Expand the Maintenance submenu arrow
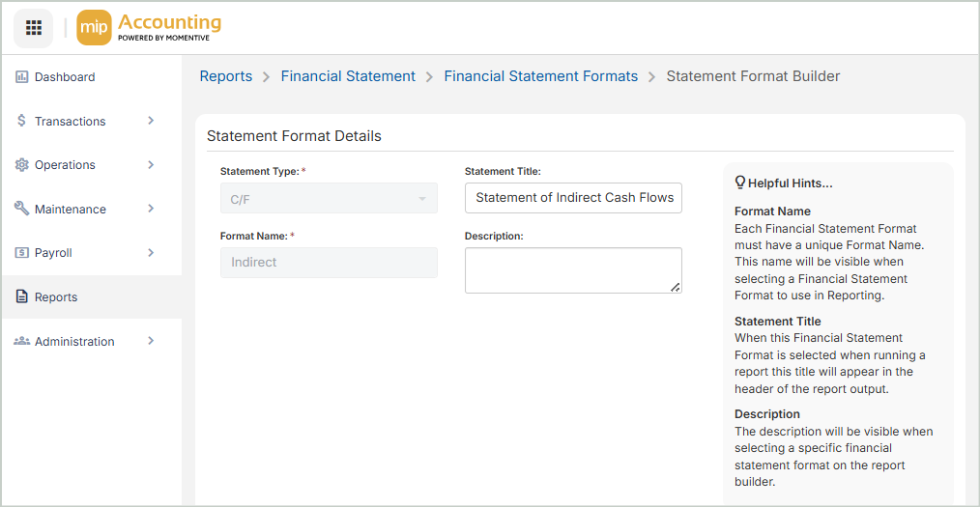 pyautogui.click(x=151, y=209)
